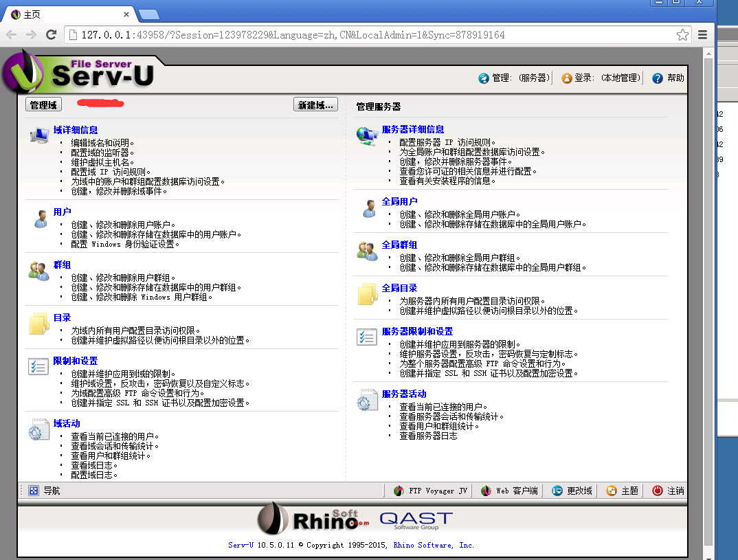This screenshot has height=560, width=738.
Task: Click the FTP Voyager JV icon
Action: click(x=399, y=491)
